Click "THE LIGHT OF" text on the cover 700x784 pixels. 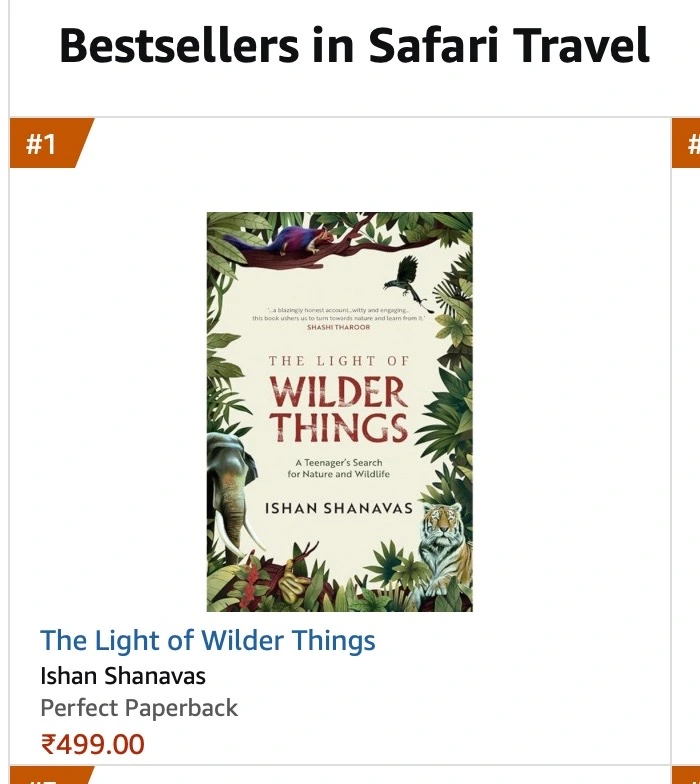(338, 360)
